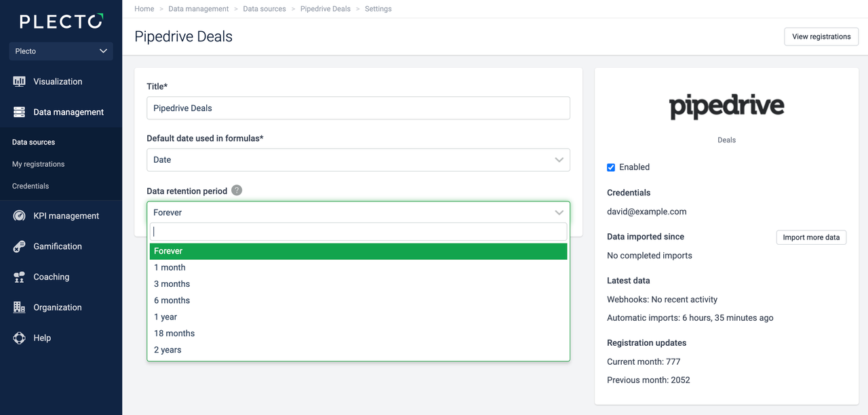Click the Data management sidebar icon
868x415 pixels.
[19, 112]
